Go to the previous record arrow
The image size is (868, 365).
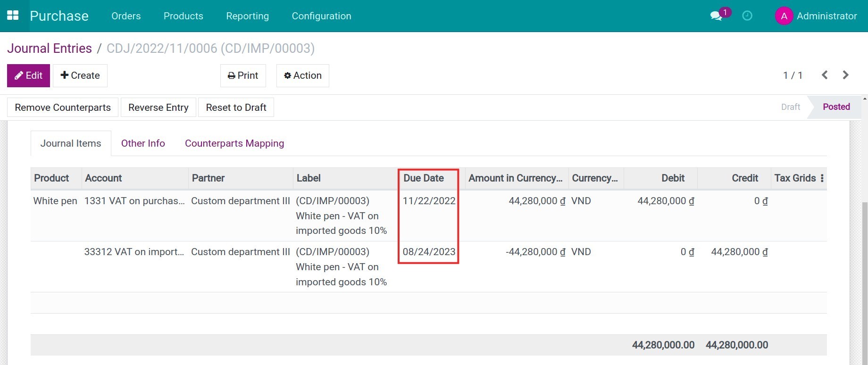click(825, 75)
